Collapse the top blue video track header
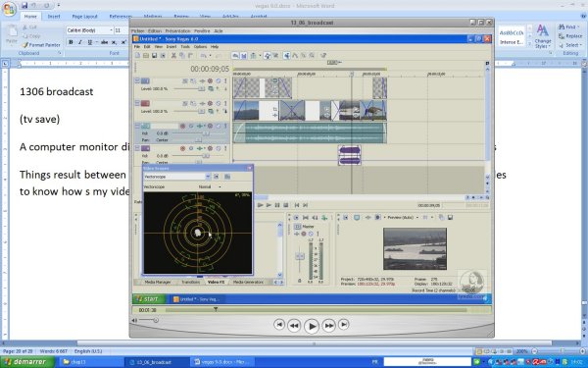The width and height of the screenshot is (588, 368). pyautogui.click(x=137, y=80)
